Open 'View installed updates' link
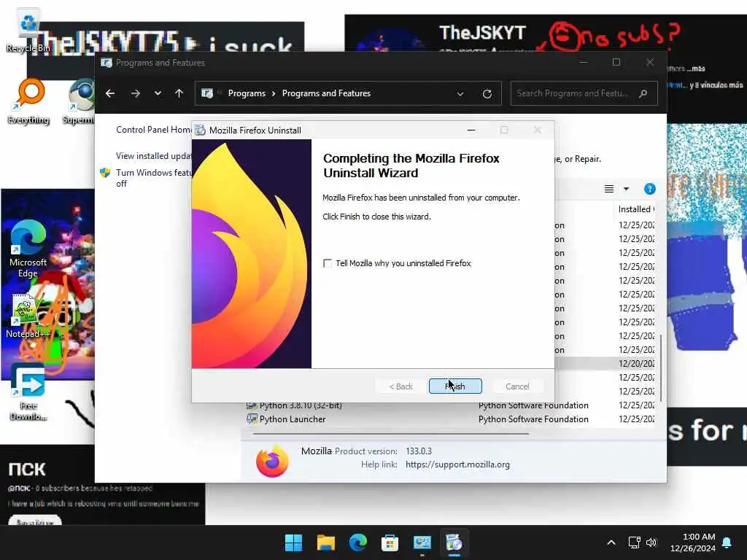This screenshot has width=747, height=560. [x=153, y=156]
